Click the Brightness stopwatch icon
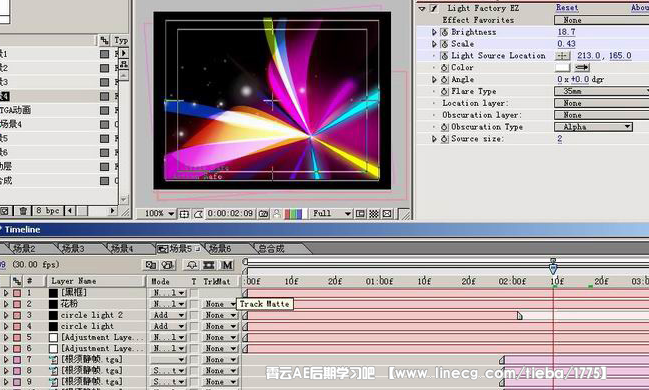 tap(445, 32)
